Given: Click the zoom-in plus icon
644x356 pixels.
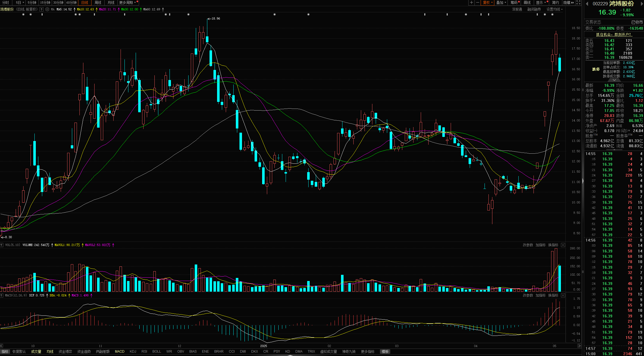Looking at the screenshot, I should point(472,3).
